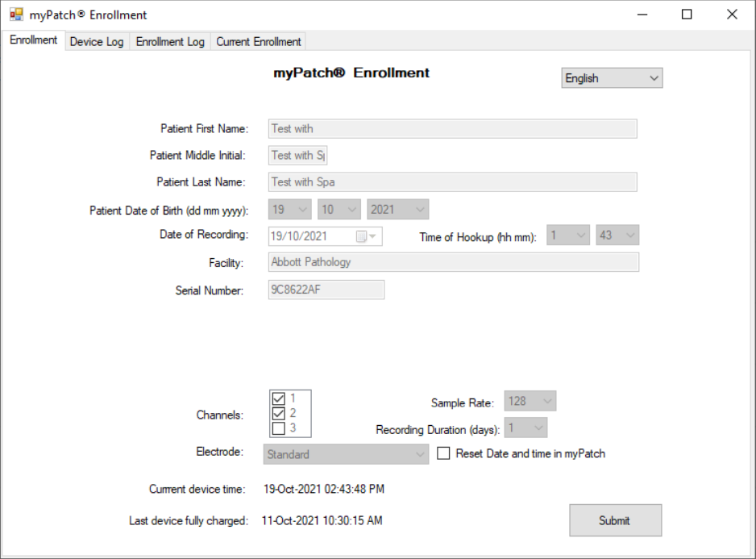The image size is (756, 559).
Task: Click the myPatch app icon in title bar
Action: pyautogui.click(x=16, y=15)
